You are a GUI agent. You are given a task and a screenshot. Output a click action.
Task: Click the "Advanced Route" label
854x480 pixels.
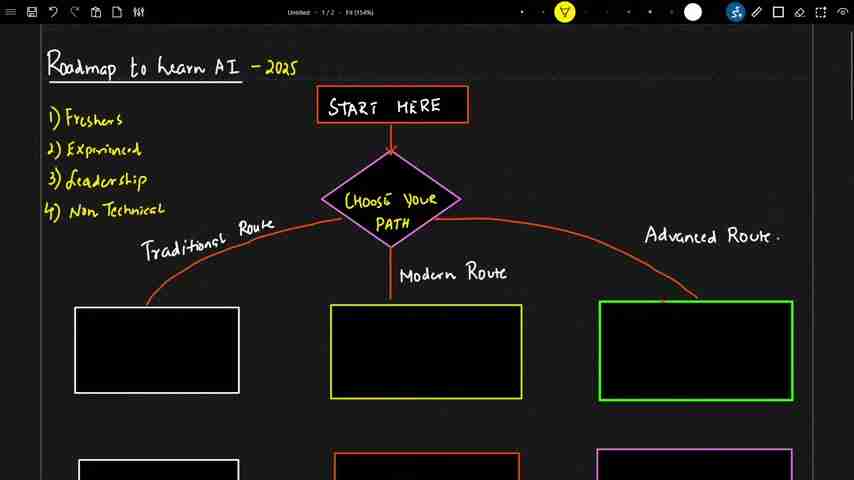coord(712,235)
